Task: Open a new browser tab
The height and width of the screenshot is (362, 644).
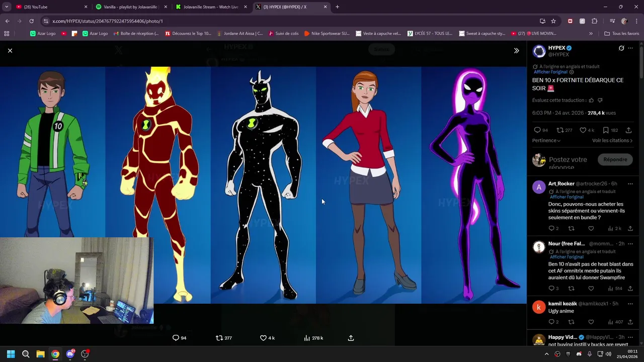Action: [x=337, y=7]
